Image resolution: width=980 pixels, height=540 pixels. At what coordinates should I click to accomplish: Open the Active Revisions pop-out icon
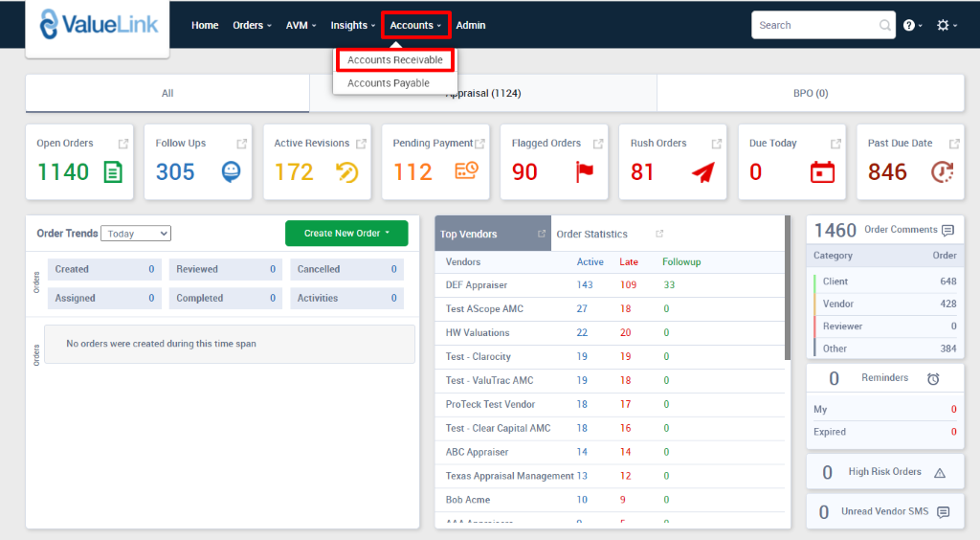click(x=361, y=144)
